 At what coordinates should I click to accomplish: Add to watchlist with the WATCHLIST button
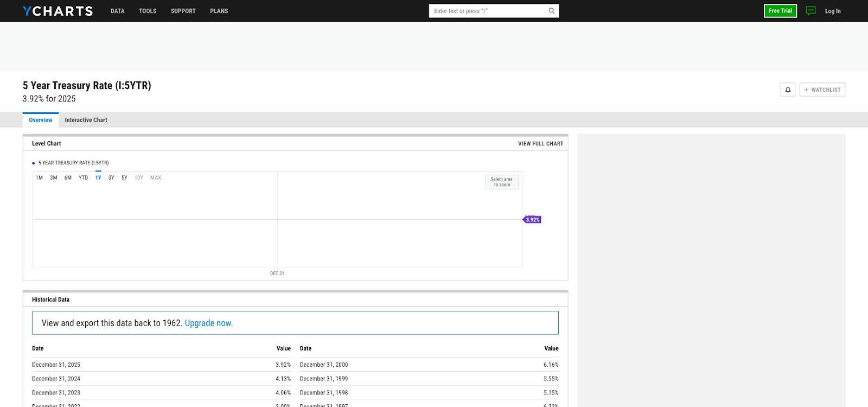[822, 90]
